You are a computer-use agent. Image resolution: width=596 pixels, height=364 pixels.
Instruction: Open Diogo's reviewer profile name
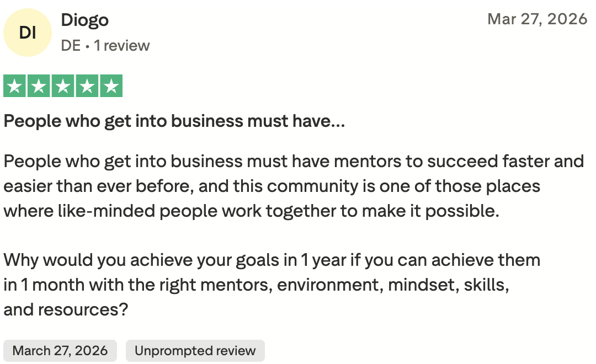[x=85, y=20]
